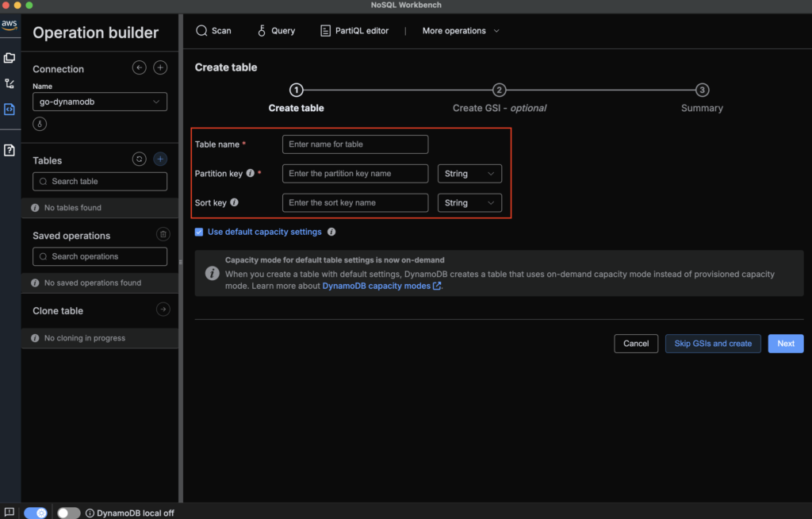This screenshot has height=519, width=812.
Task: Open the go-dynamodb connection dropdown
Action: (x=100, y=102)
